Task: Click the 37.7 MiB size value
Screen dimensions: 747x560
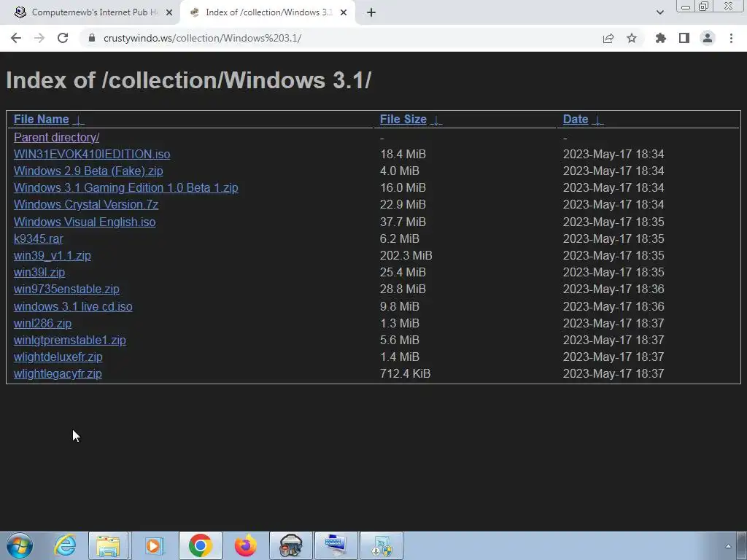Action: click(403, 222)
